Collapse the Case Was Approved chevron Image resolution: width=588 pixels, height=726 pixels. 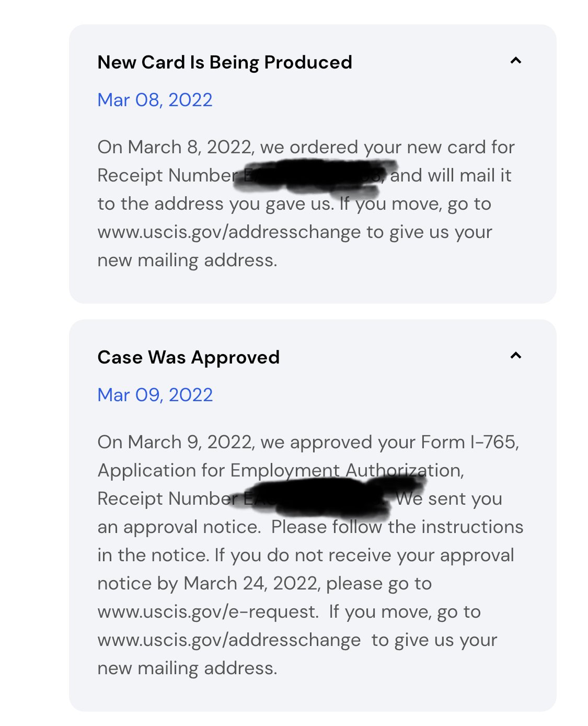[x=515, y=356]
